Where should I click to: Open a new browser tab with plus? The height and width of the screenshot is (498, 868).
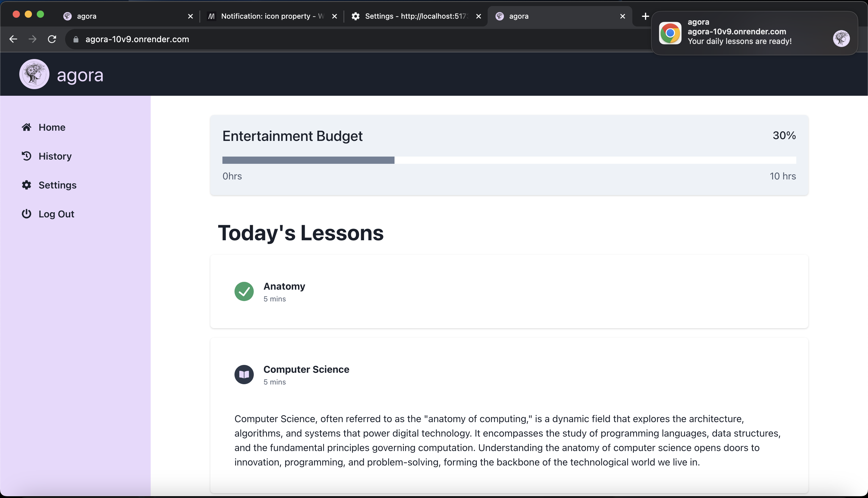(645, 16)
